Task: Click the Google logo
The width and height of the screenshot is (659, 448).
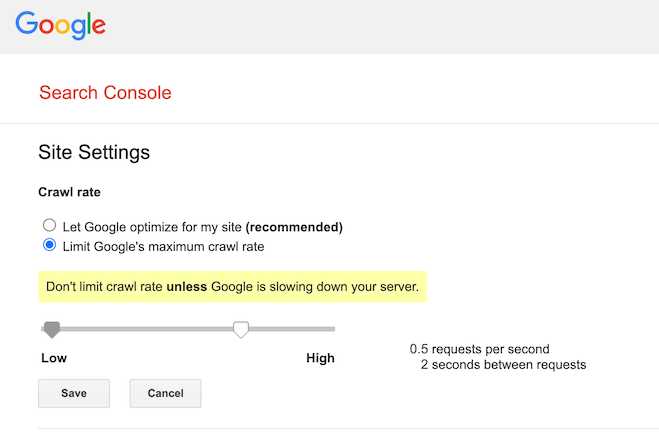Action: coord(61,25)
